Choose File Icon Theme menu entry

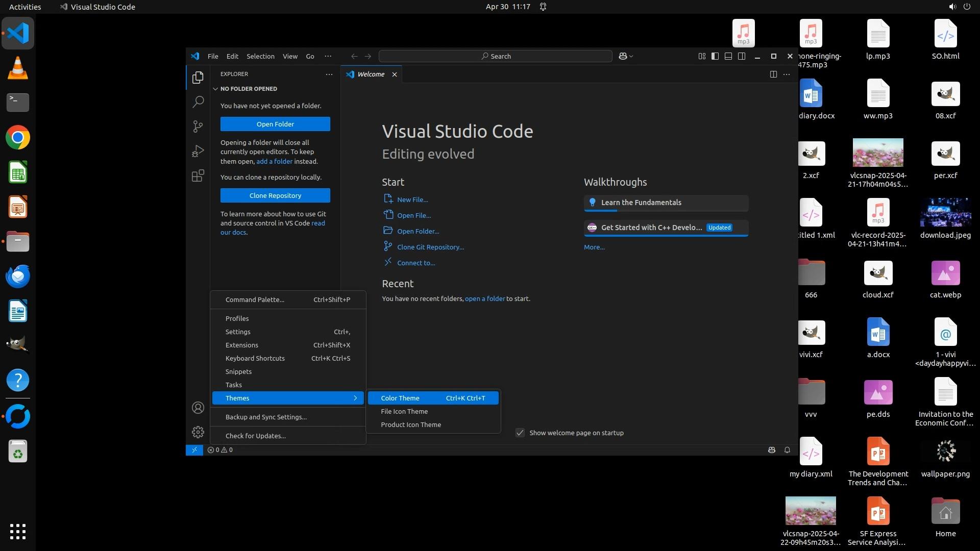(404, 411)
